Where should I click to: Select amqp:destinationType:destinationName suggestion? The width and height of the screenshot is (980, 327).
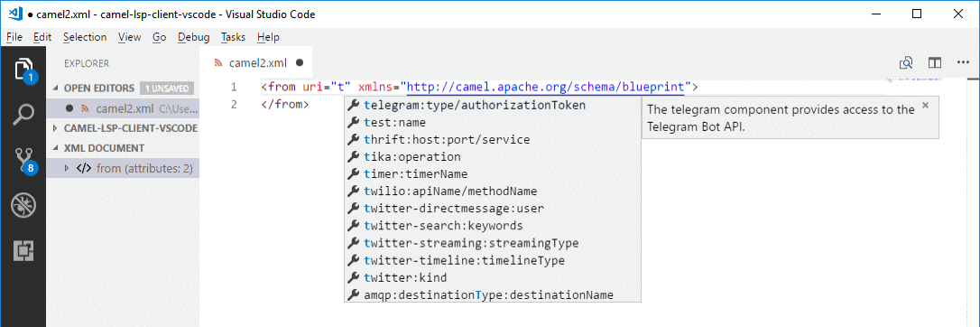click(493, 294)
